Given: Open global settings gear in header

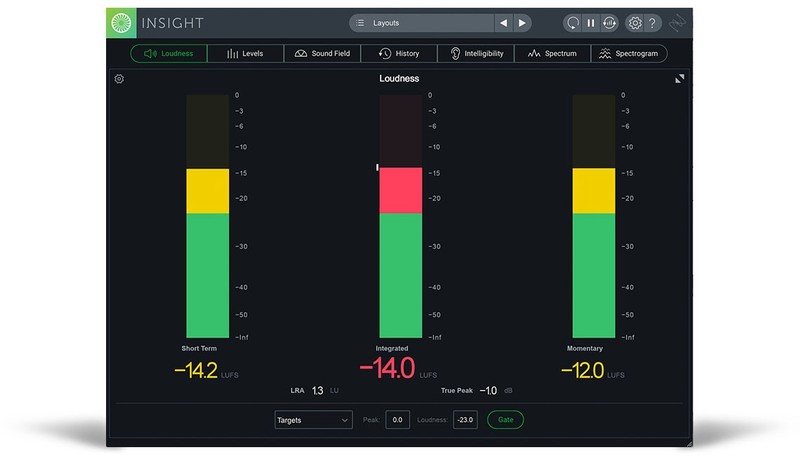Looking at the screenshot, I should pyautogui.click(x=635, y=23).
